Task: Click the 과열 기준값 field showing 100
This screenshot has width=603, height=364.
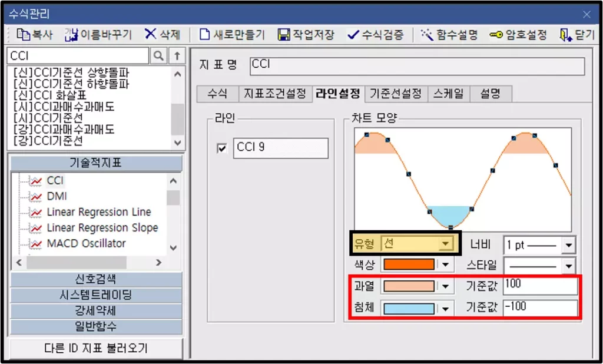Action: pos(540,286)
